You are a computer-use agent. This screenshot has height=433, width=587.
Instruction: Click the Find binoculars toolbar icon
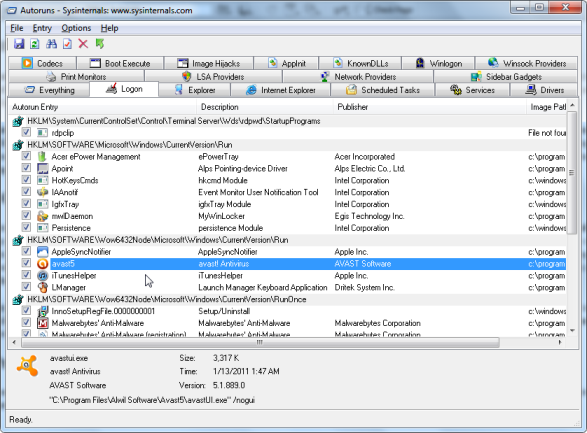(x=51, y=44)
